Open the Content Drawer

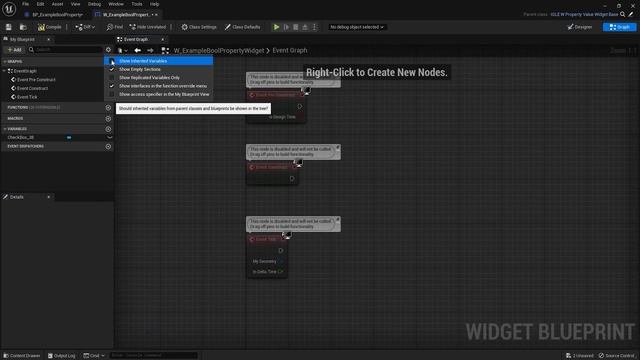pyautogui.click(x=22, y=356)
